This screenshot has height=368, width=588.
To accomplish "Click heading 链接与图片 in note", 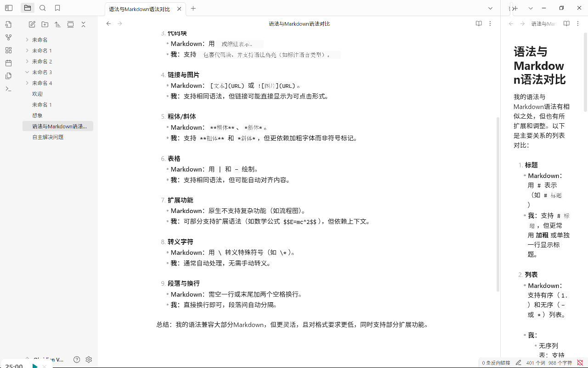I will tap(183, 75).
